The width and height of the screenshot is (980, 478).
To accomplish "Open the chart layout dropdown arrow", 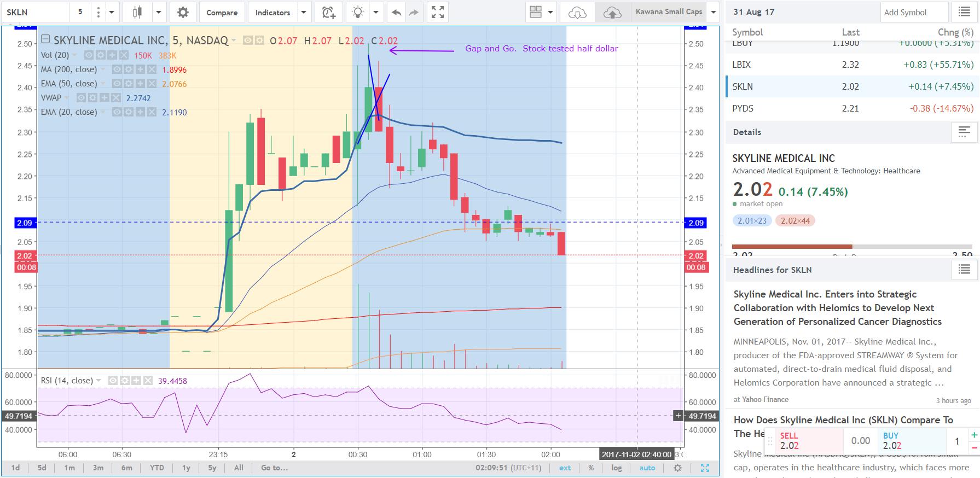I will (550, 12).
